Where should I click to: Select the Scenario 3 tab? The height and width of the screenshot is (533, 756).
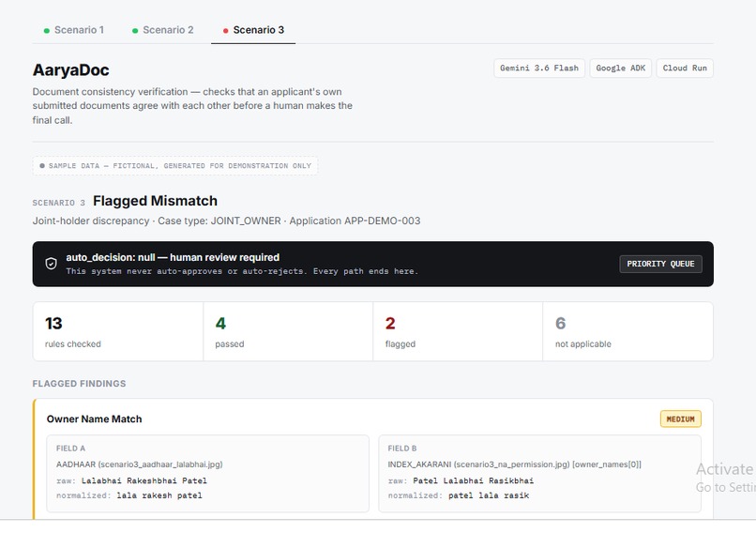[253, 30]
